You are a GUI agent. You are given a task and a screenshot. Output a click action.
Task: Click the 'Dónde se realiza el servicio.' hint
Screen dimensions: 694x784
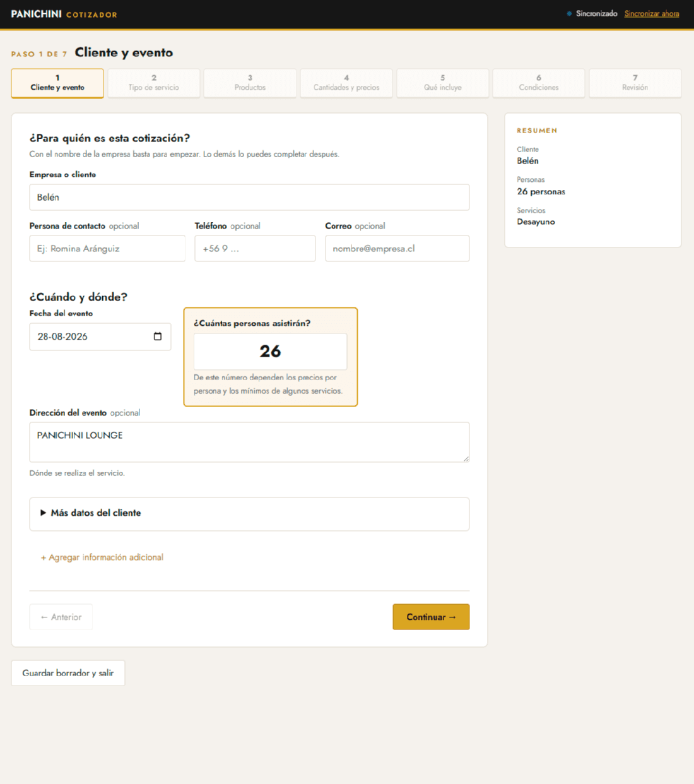click(77, 473)
